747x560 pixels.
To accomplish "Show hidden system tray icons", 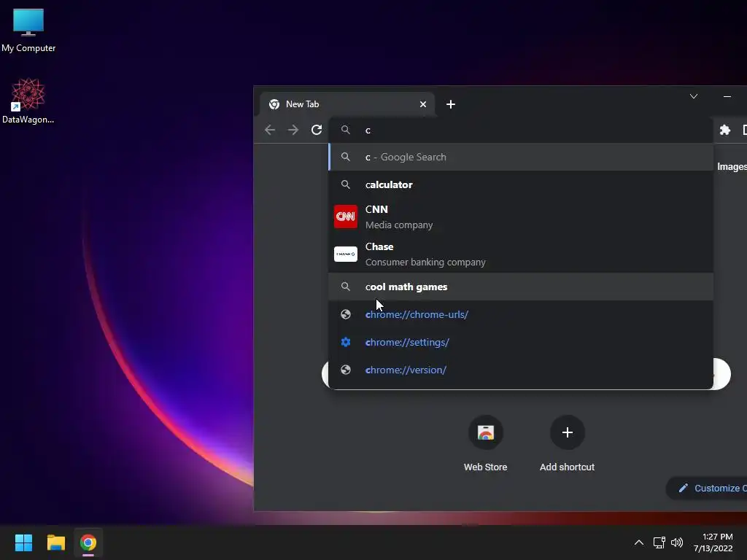I will [639, 542].
